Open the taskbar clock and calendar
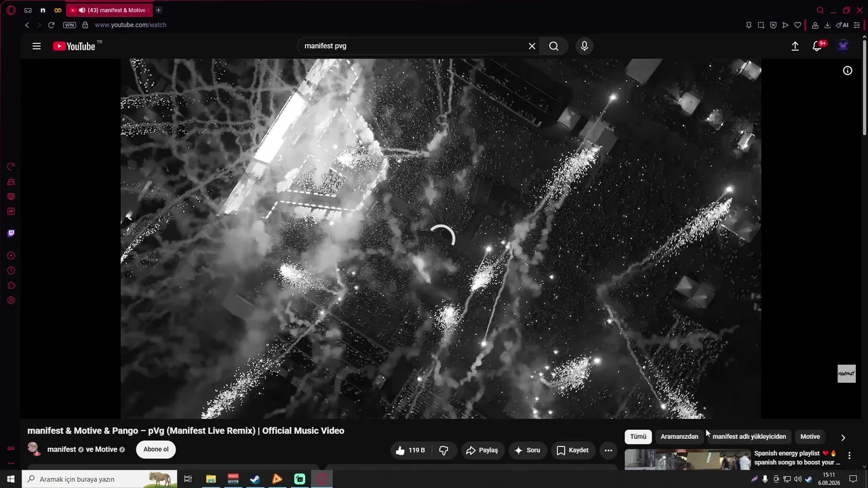 [829, 479]
